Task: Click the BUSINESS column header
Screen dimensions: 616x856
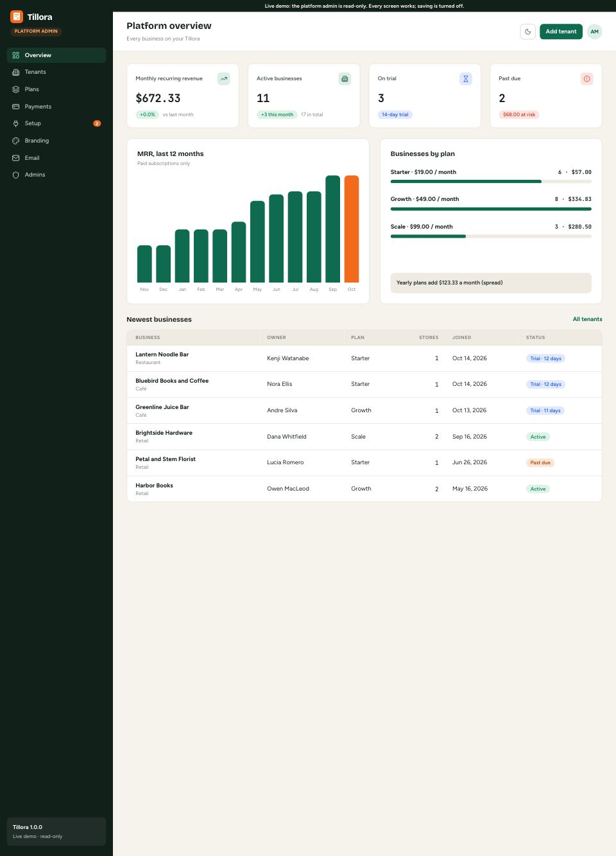Action: pyautogui.click(x=148, y=337)
